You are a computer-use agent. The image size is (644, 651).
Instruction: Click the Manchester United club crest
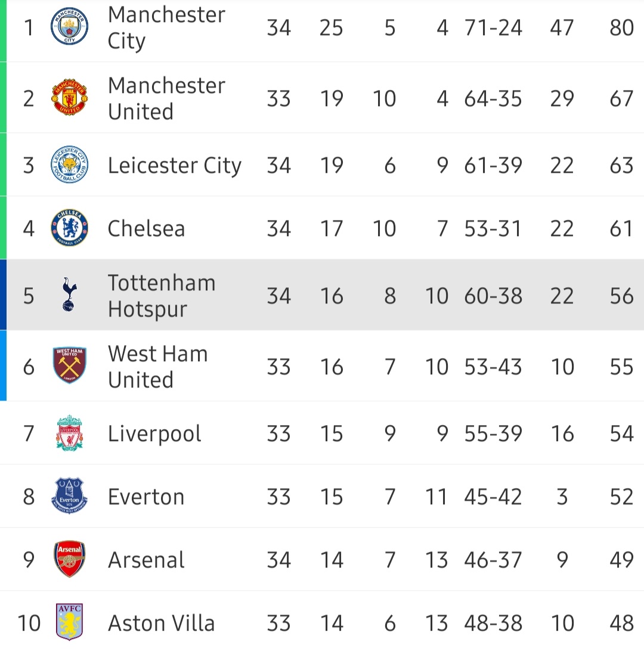coord(69,97)
